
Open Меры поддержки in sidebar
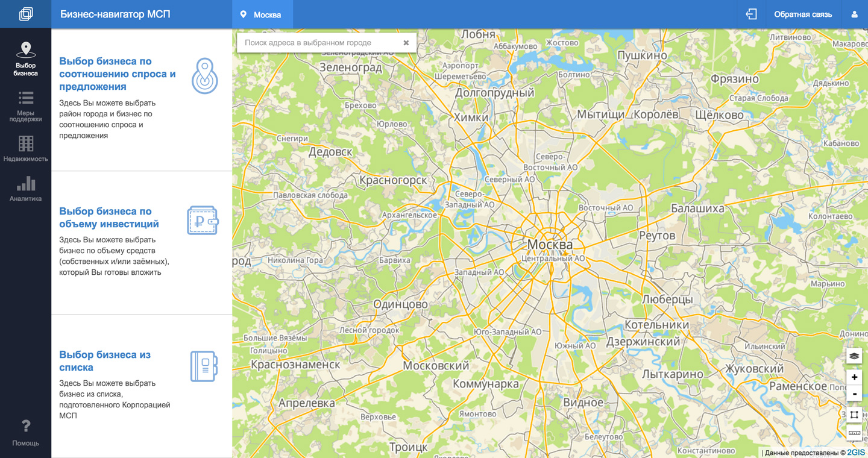(25, 106)
